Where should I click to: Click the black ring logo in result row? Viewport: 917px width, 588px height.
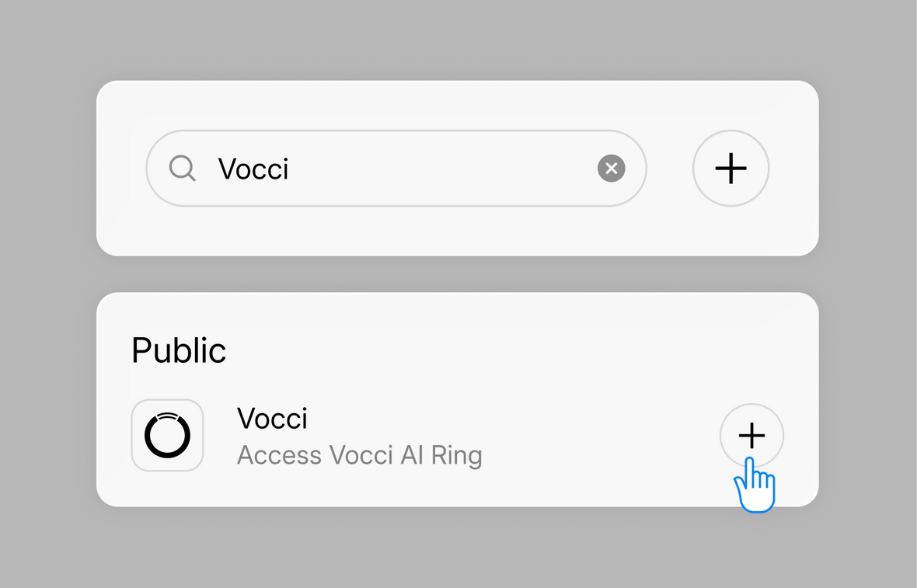tap(167, 436)
